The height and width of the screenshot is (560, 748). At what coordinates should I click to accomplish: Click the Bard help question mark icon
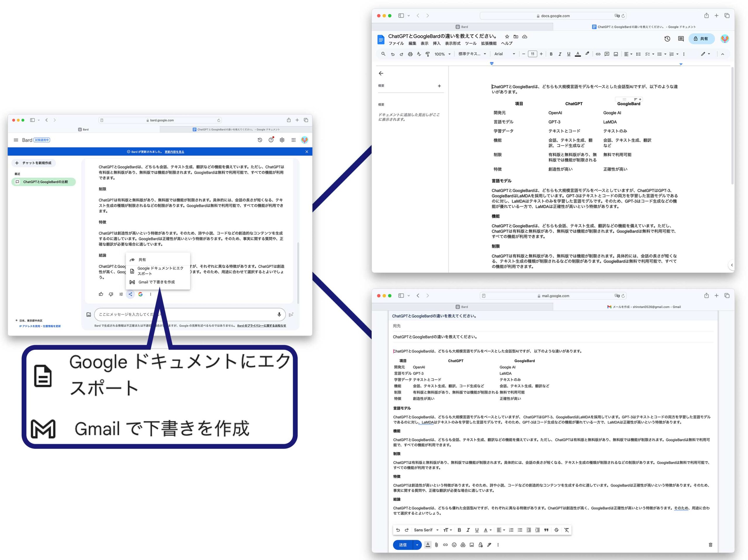pyautogui.click(x=271, y=140)
